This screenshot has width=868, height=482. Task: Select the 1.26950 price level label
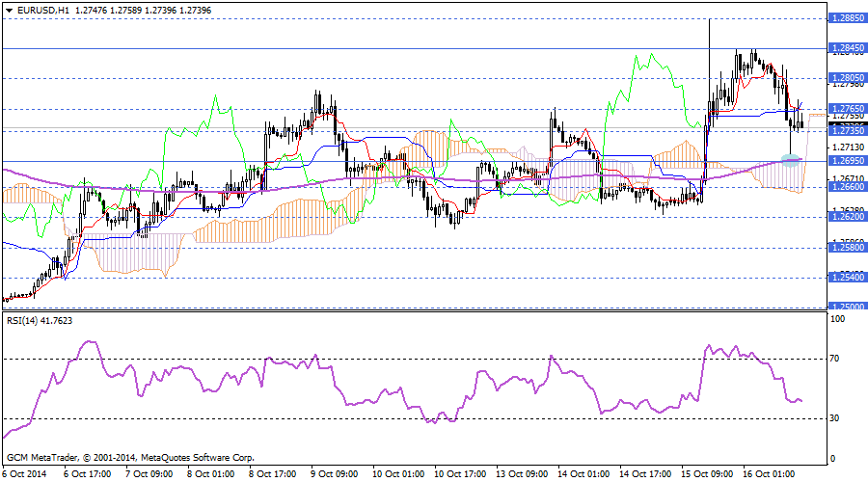(x=847, y=160)
